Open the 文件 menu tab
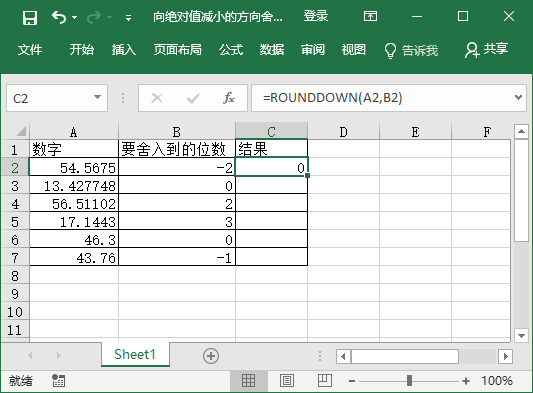The height and width of the screenshot is (393, 533). pyautogui.click(x=30, y=50)
